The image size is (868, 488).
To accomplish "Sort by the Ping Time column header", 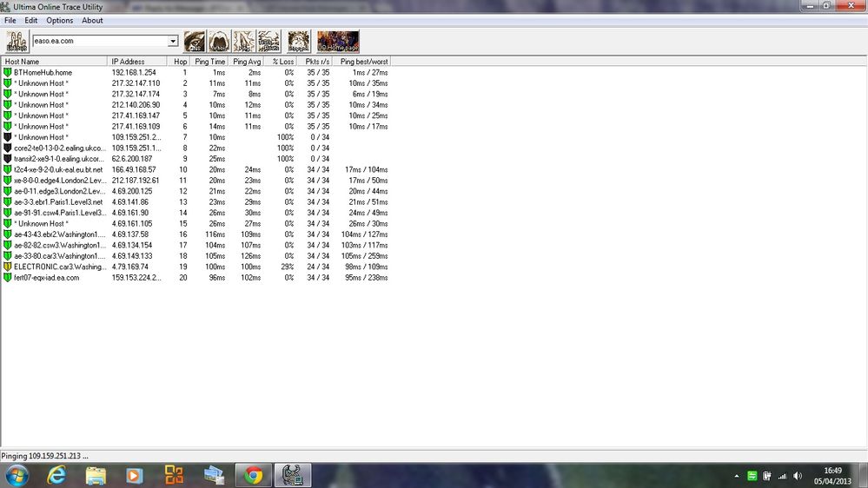I will click(209, 62).
